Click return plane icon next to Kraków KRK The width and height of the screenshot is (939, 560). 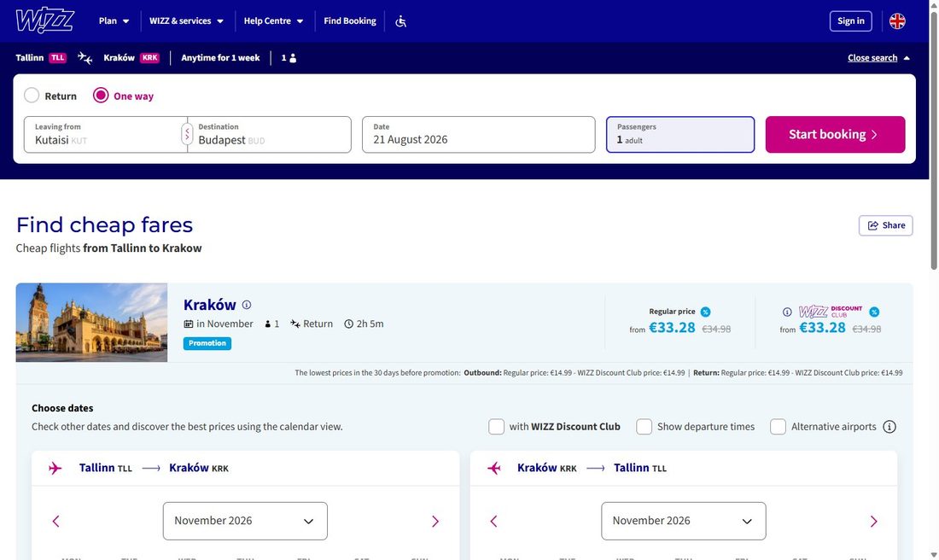[x=494, y=468]
